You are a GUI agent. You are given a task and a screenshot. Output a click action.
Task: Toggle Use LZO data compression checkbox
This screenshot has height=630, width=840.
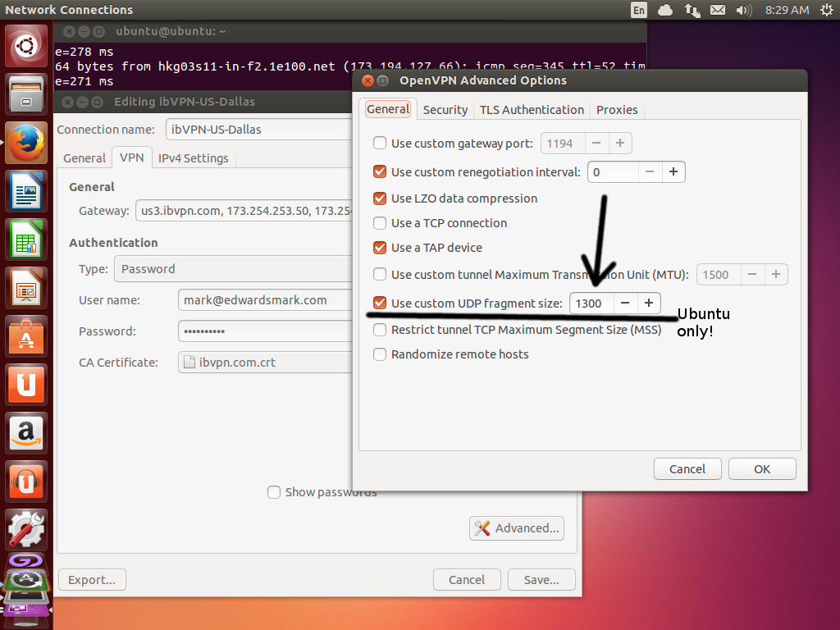coord(380,199)
